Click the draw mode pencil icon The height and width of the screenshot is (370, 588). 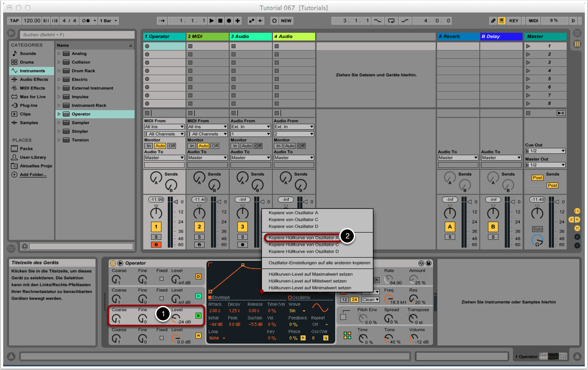(493, 20)
